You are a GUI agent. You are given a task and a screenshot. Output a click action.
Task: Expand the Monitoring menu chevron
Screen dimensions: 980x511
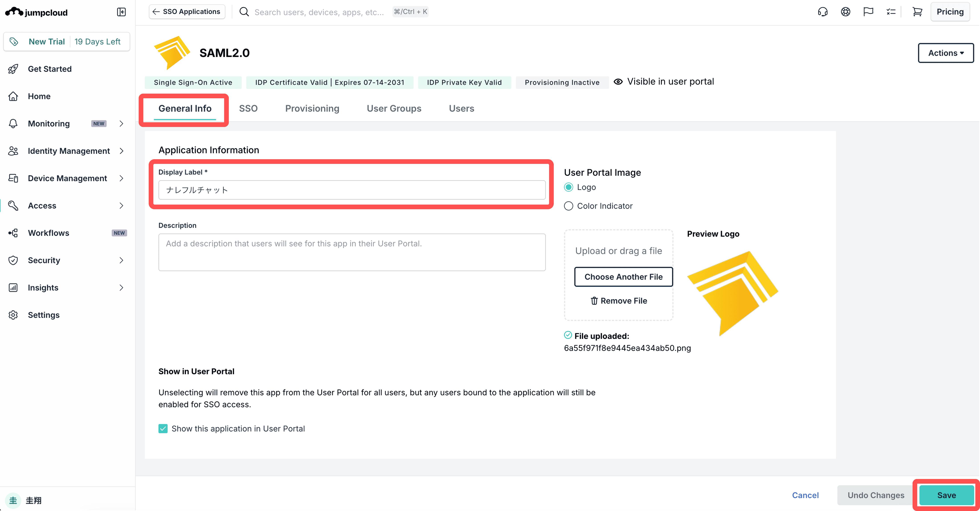pos(121,124)
